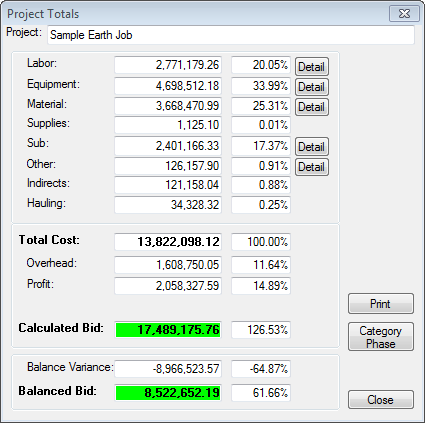Image resolution: width=425 pixels, height=423 pixels.
Task: Click the Close button
Action: (381, 400)
